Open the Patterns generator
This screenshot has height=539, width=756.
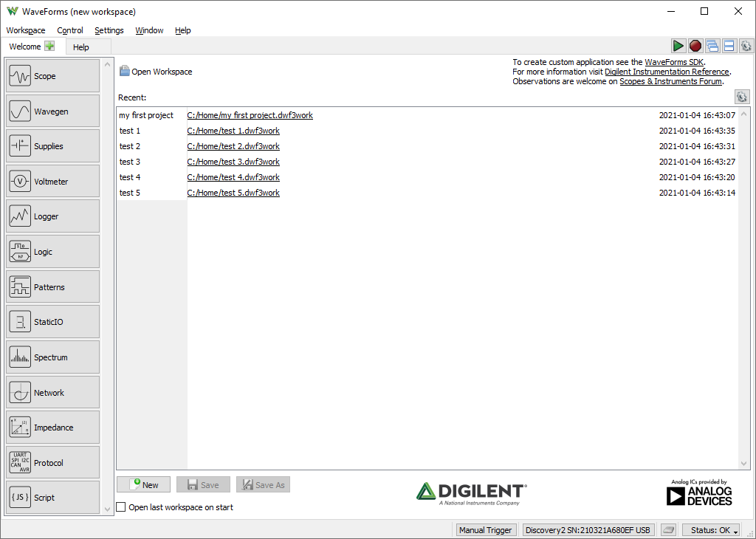52,287
